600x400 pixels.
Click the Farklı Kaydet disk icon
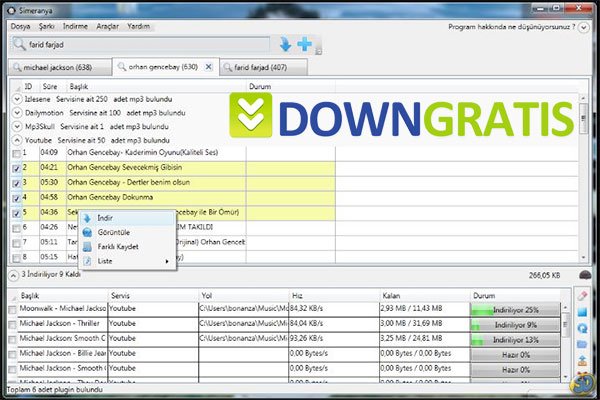click(x=87, y=247)
